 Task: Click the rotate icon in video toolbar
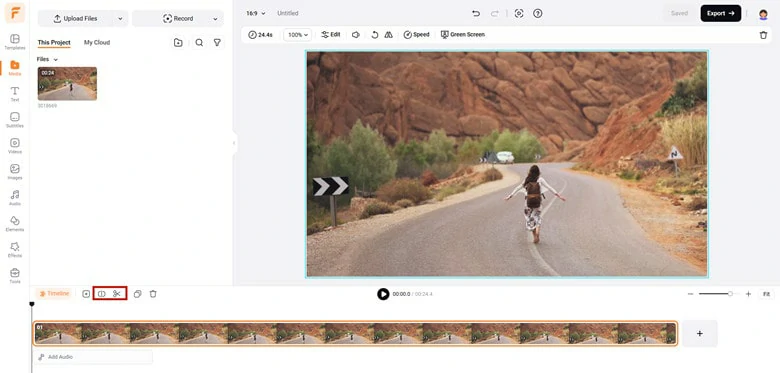[375, 35]
